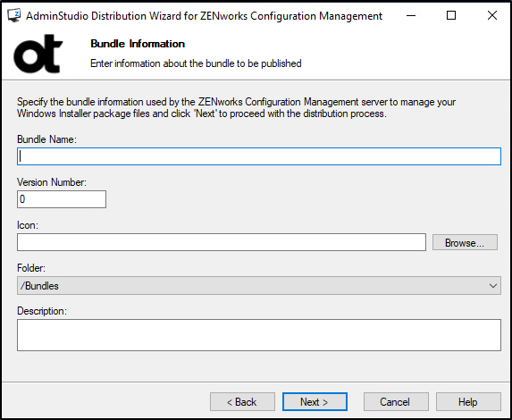Viewport: 512px width, 420px height.
Task: Go back with the '< Back' button
Action: coord(242,402)
